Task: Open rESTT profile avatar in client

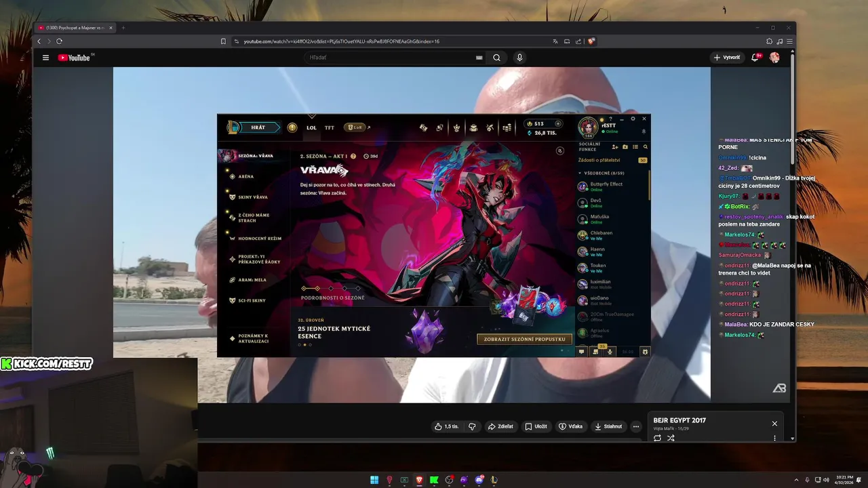Action: [587, 127]
